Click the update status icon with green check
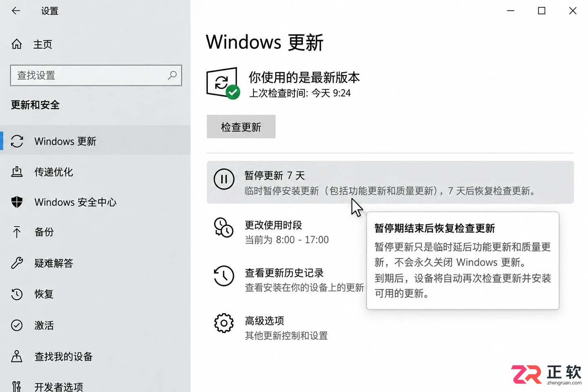This screenshot has width=588, height=392. click(223, 83)
